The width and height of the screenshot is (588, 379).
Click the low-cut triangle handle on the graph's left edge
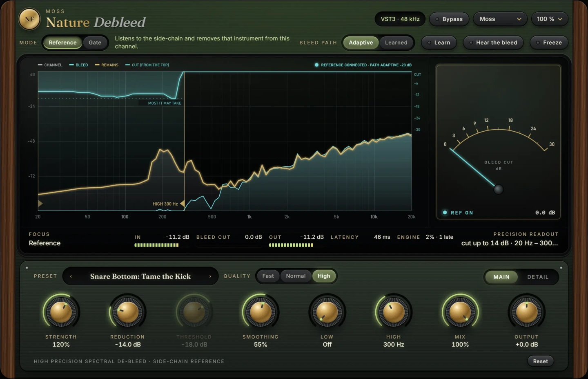40,204
